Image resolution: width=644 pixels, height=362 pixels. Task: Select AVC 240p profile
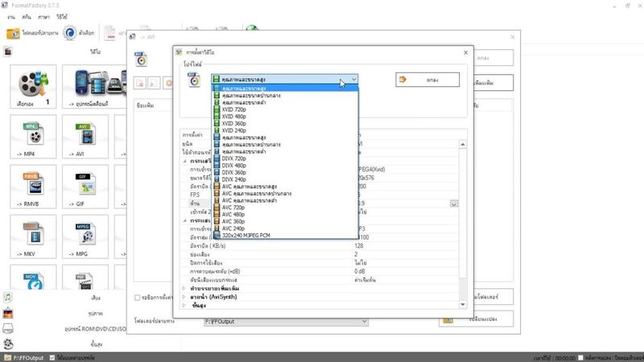tap(285, 228)
